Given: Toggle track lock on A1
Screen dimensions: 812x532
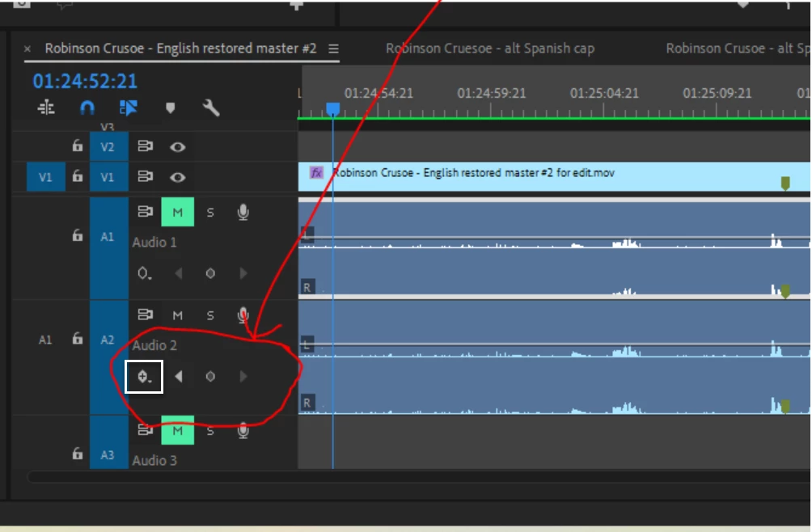Looking at the screenshot, I should (77, 235).
